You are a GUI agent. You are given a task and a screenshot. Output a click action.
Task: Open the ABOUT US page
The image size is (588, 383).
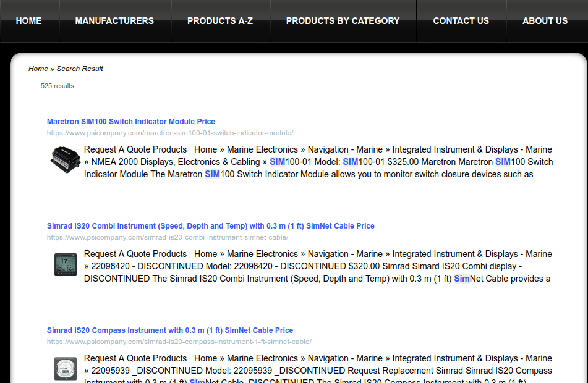(x=545, y=20)
